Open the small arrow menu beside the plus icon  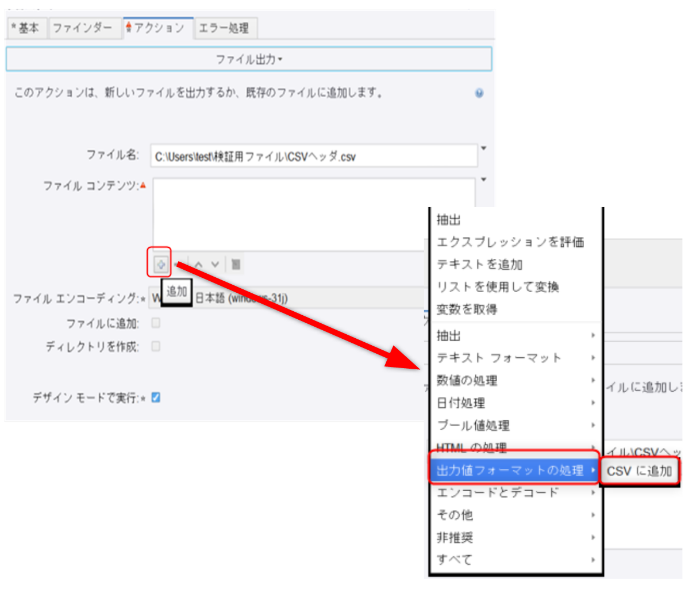[x=176, y=265]
